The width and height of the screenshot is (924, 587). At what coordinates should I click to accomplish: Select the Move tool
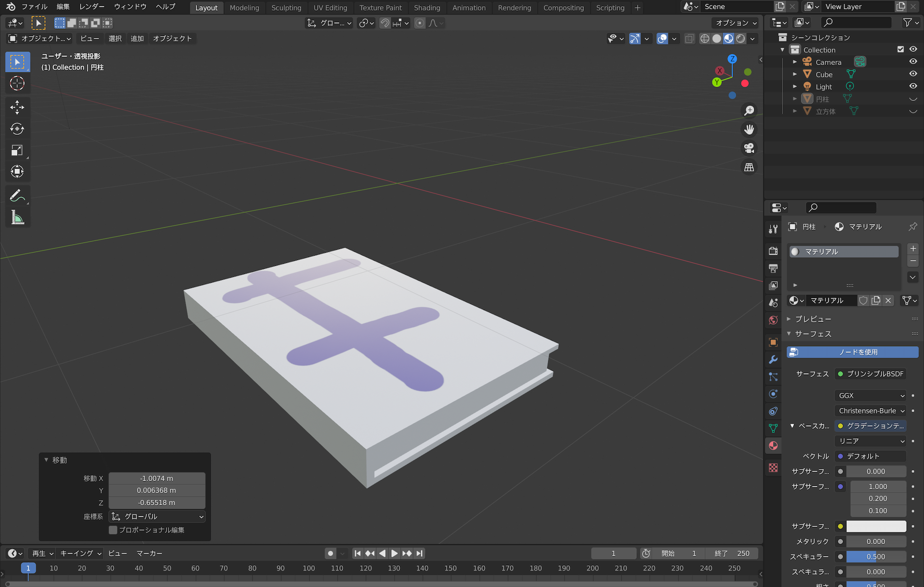(17, 107)
